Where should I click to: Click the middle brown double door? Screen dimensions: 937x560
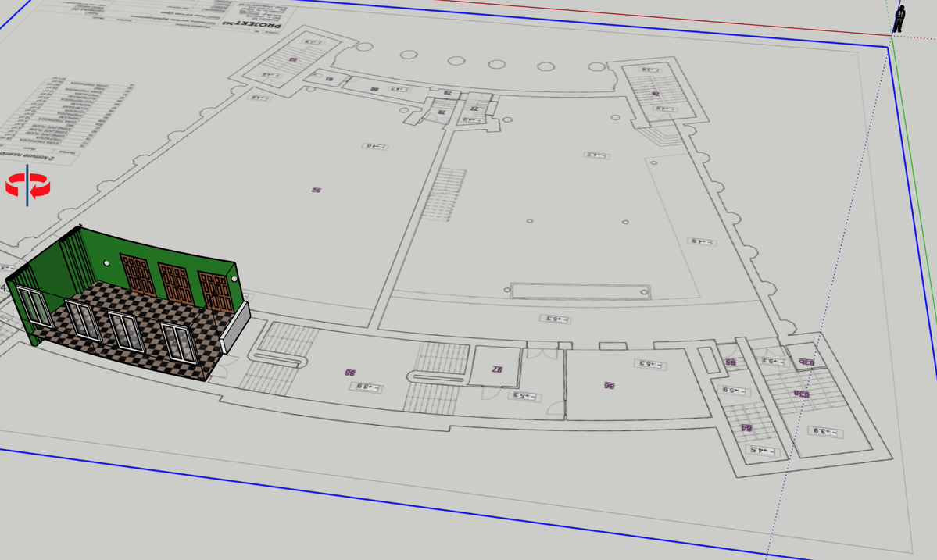point(176,284)
